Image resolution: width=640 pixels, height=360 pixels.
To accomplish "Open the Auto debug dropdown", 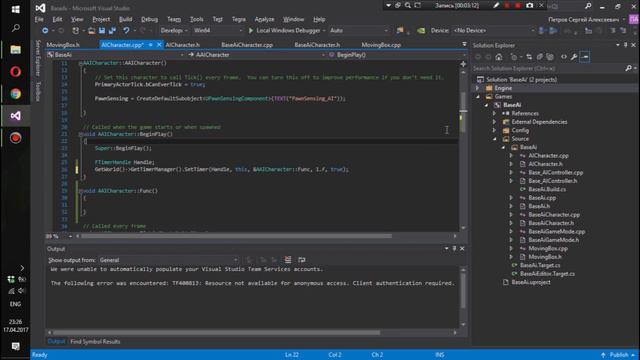I will [x=358, y=31].
